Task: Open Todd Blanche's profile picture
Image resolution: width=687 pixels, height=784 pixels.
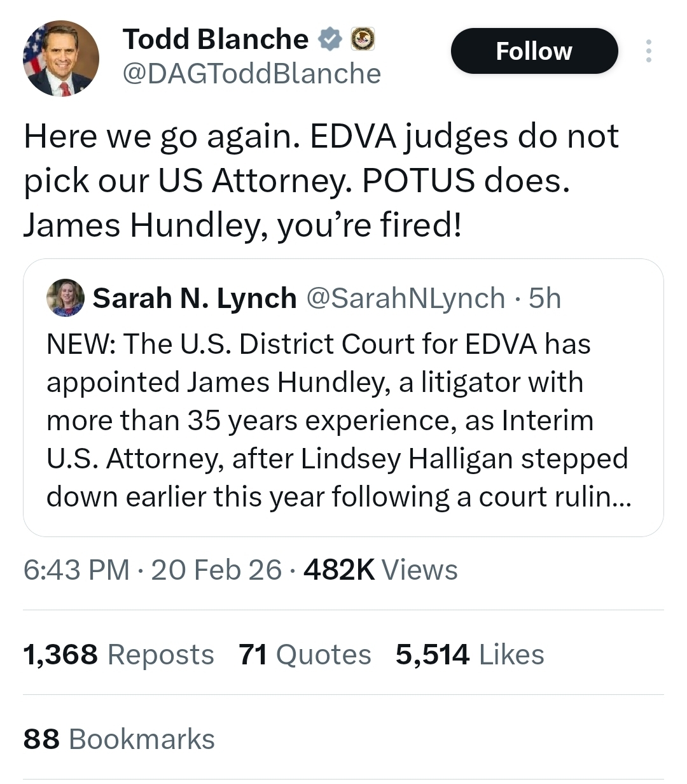Action: point(61,59)
